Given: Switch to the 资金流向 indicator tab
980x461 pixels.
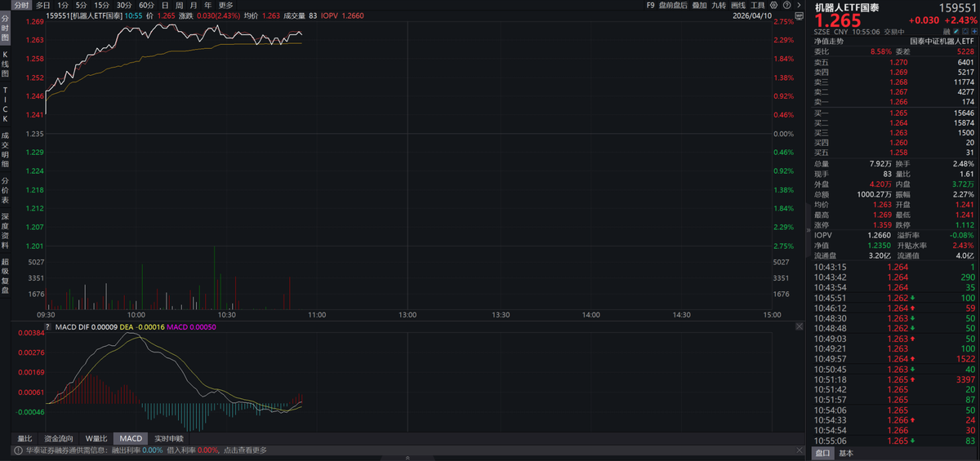Looking at the screenshot, I should pos(58,438).
